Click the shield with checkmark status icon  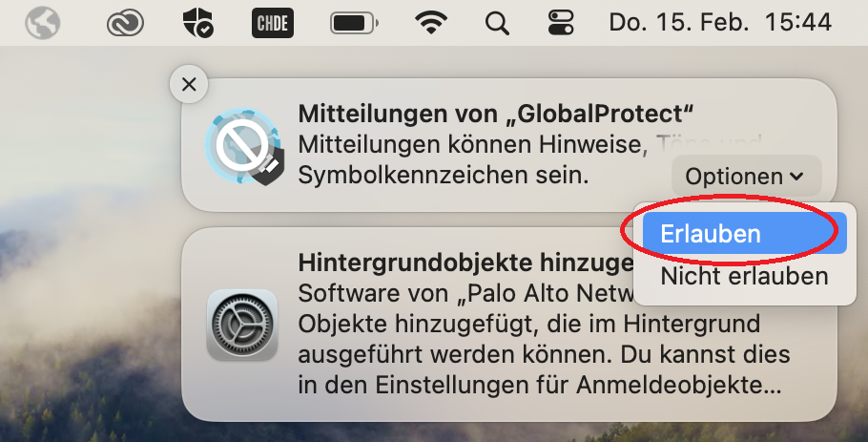pos(198,23)
